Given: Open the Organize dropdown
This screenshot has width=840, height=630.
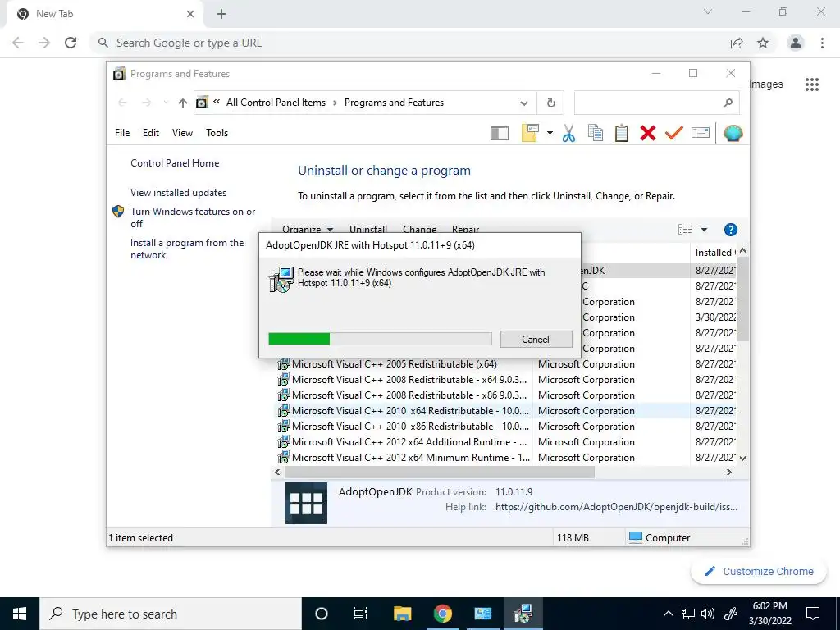Looking at the screenshot, I should pyautogui.click(x=308, y=228).
